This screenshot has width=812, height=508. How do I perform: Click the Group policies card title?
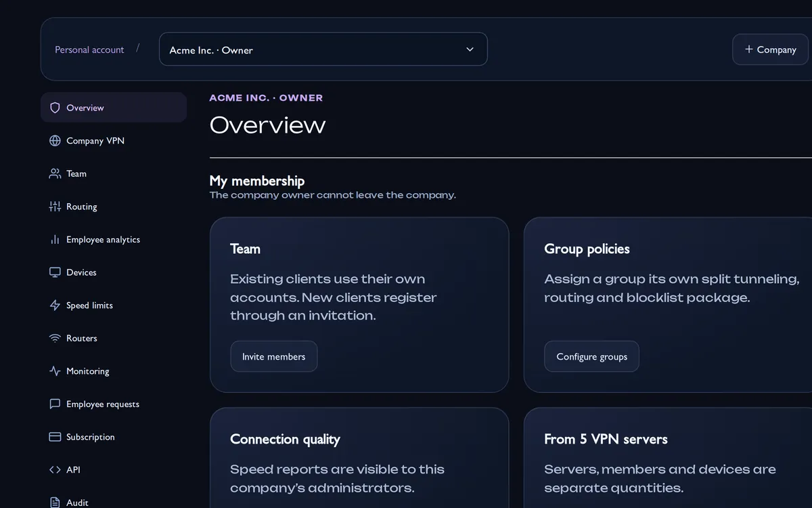coord(587,249)
